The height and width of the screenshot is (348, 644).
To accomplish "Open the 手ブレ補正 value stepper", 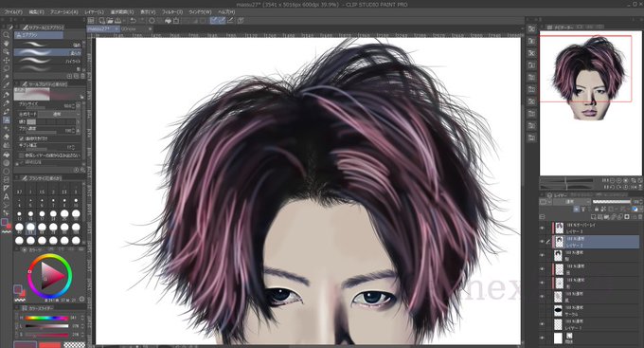I will click(73, 146).
